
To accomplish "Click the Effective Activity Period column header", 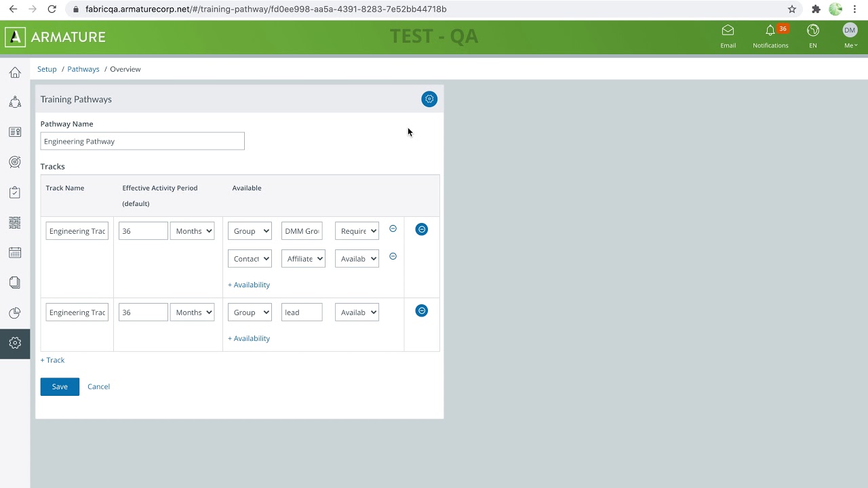I will tap(160, 195).
